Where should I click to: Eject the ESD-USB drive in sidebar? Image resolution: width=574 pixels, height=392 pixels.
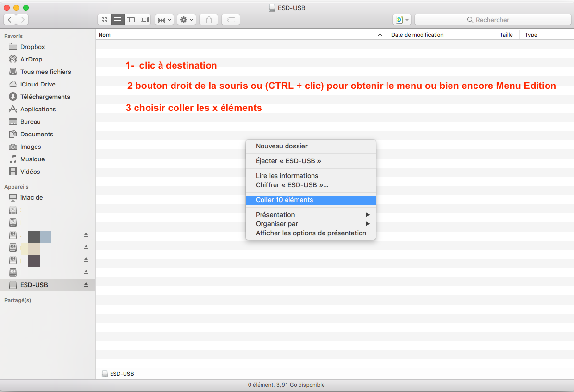86,285
